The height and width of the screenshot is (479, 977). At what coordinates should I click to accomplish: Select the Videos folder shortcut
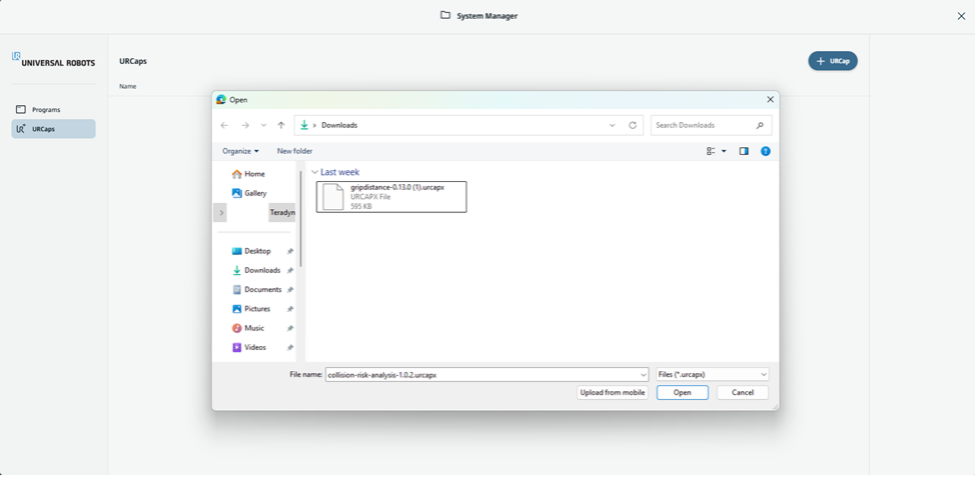pos(255,347)
